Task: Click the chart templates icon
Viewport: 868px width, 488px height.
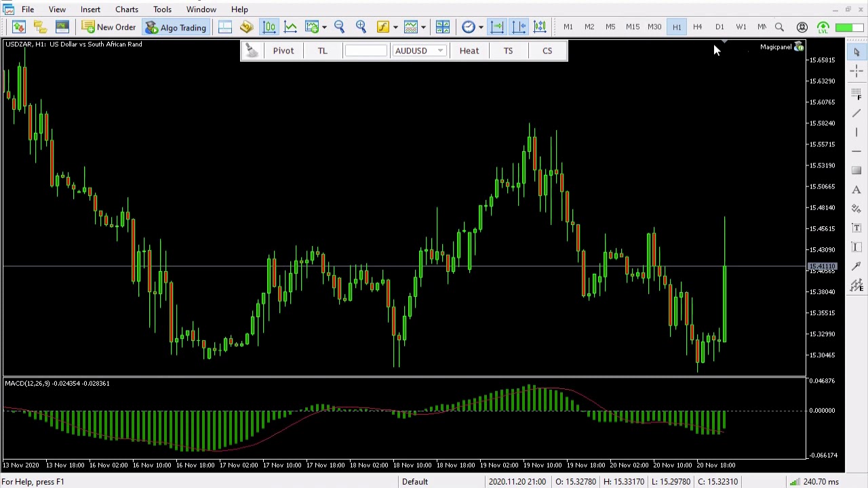Action: pos(312,27)
